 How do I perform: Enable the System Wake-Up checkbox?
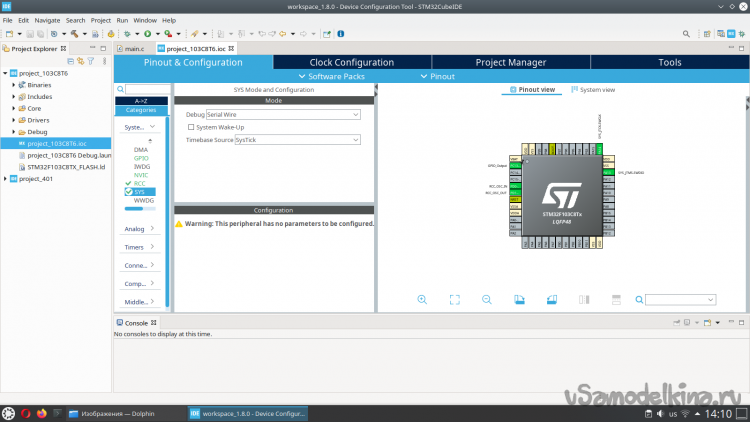[x=191, y=127]
